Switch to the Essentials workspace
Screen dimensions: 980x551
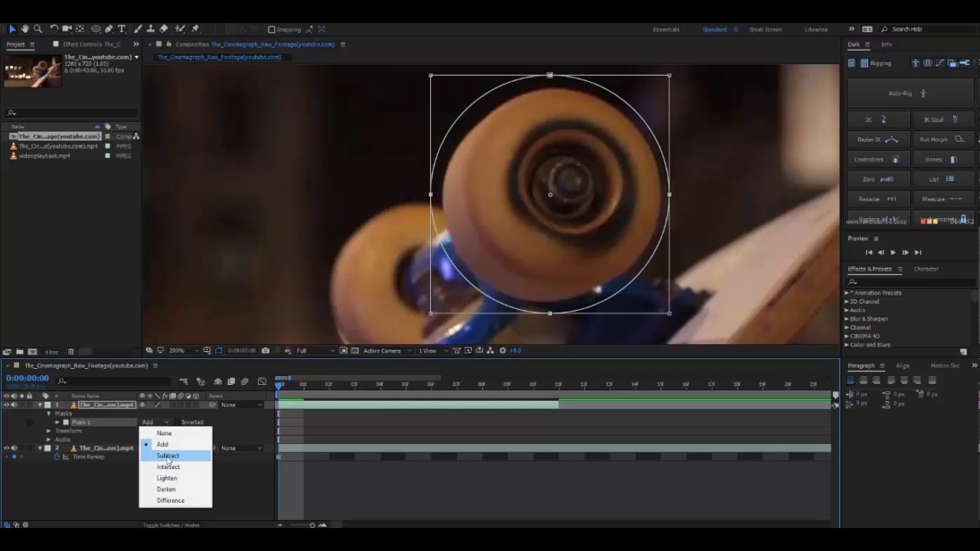point(666,30)
